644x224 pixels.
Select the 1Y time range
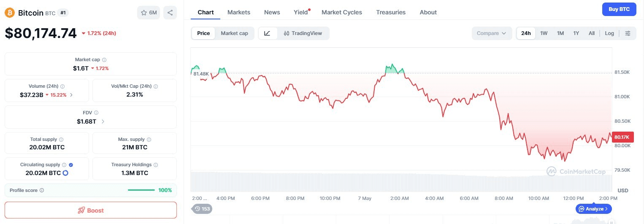pyautogui.click(x=576, y=33)
